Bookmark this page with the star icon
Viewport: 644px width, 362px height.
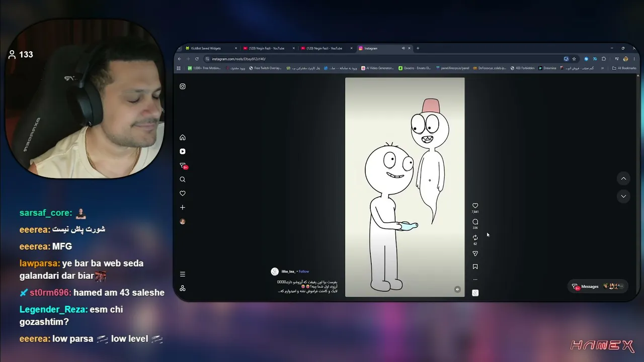point(574,59)
